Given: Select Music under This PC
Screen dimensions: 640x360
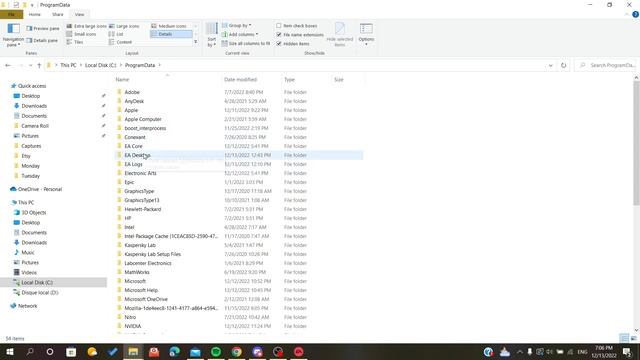Looking at the screenshot, I should tap(28, 252).
